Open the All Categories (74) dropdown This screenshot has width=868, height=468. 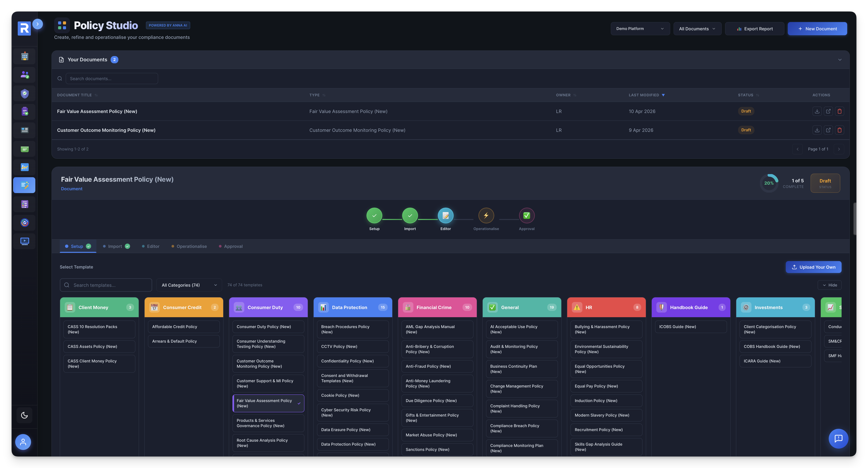pos(189,285)
